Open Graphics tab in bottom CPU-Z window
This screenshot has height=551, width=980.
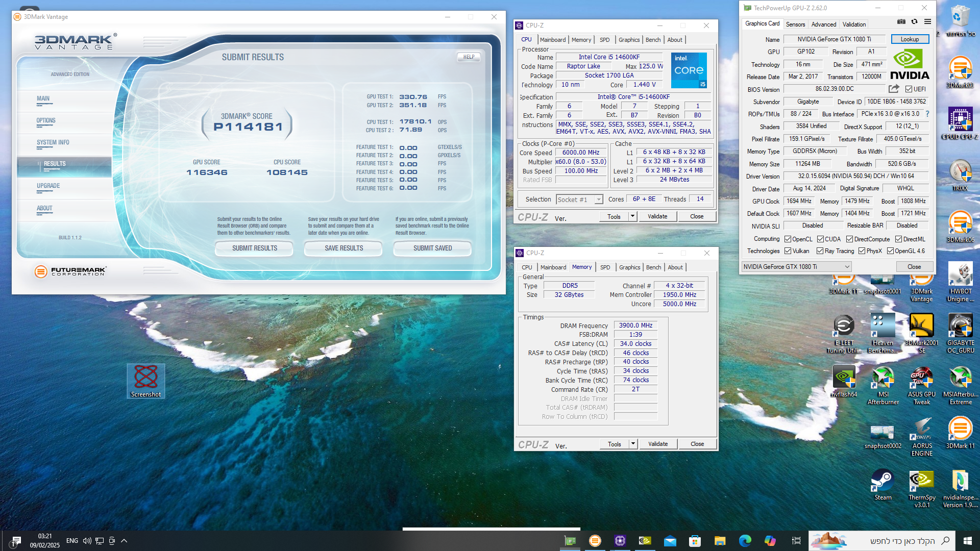[629, 267]
